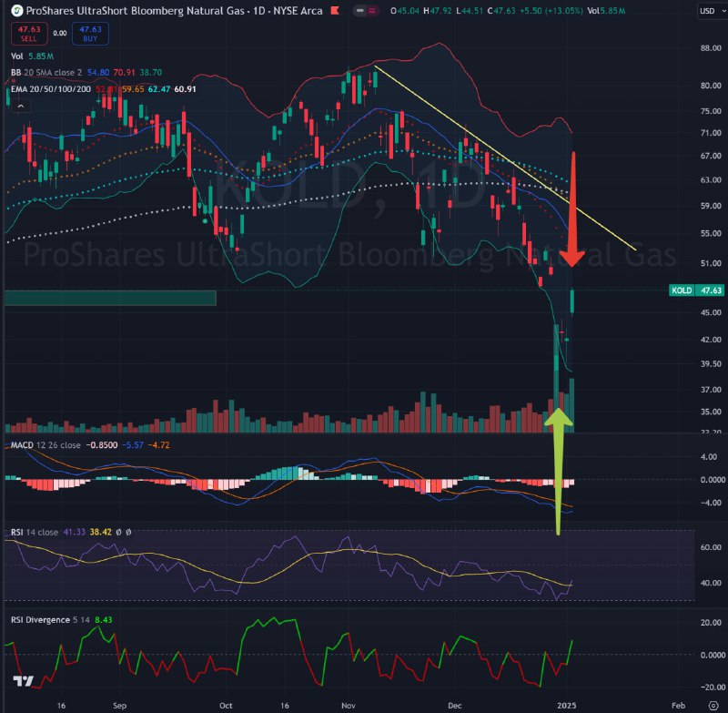Click the 0.00 spread value between Sell and Buy

coord(59,33)
